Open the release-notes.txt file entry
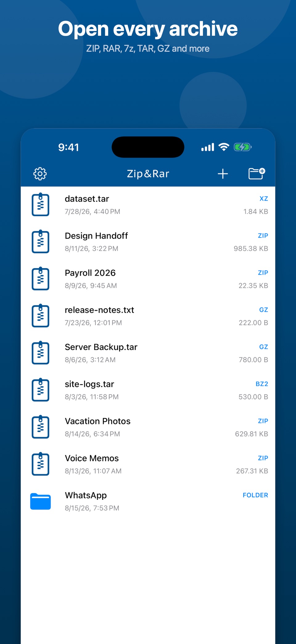 tap(148, 316)
